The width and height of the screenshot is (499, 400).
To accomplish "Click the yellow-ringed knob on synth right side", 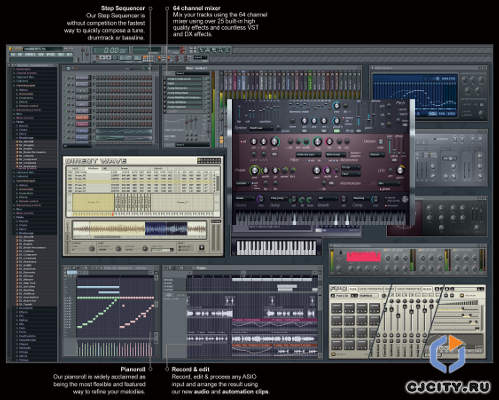I will coord(400,170).
